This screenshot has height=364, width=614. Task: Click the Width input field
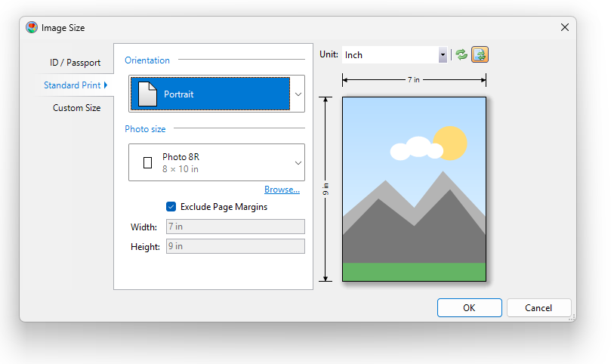(235, 227)
